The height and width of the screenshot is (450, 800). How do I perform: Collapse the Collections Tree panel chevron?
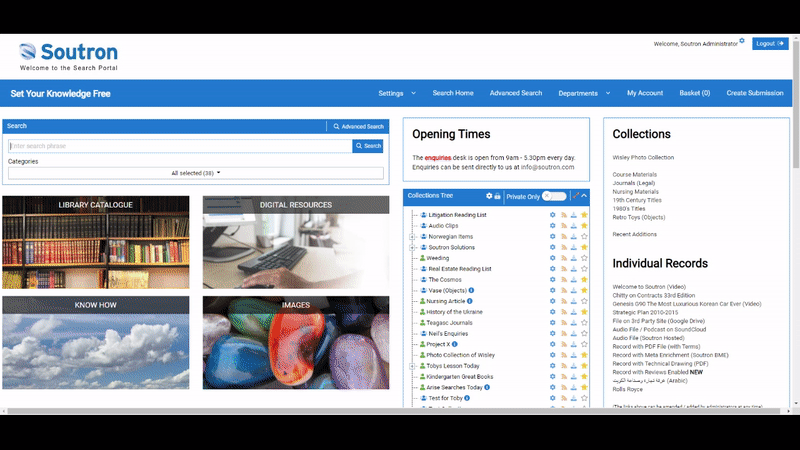pos(584,195)
